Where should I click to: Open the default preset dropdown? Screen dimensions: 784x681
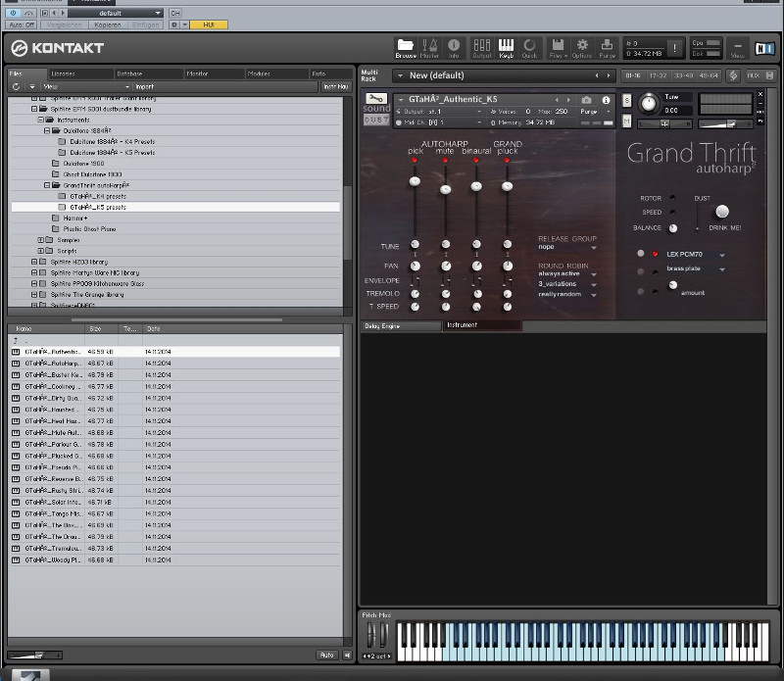(116, 13)
